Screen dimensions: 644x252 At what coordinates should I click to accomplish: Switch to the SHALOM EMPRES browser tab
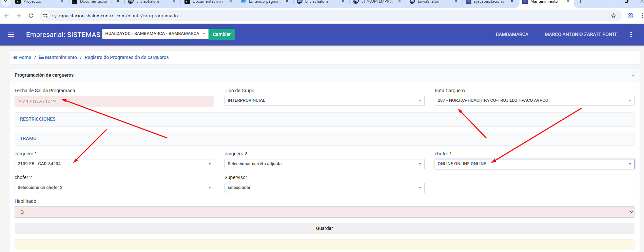377,2
